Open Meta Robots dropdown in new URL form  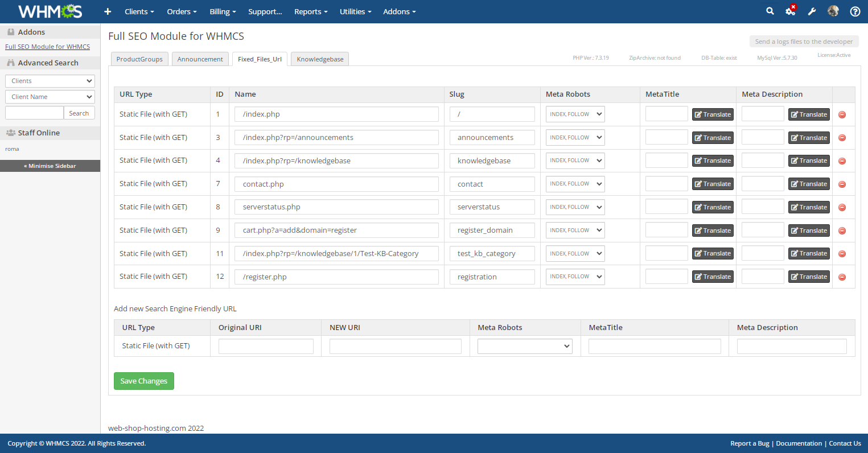pos(525,346)
